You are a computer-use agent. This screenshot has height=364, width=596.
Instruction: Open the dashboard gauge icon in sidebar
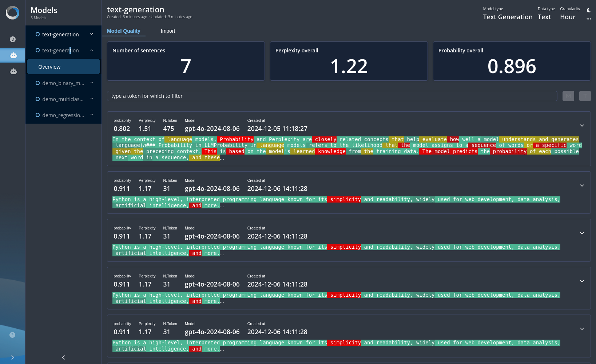(x=13, y=39)
